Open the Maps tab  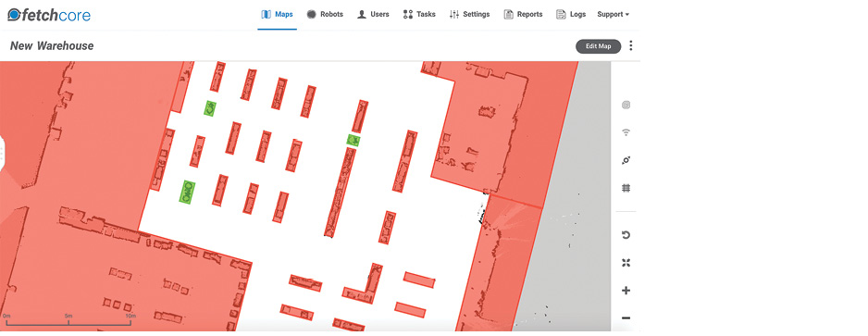[278, 15]
